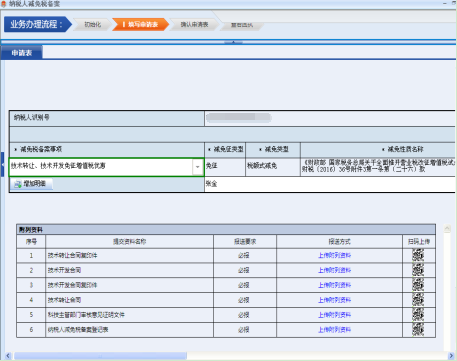Viewport: 457px width, 361px height.
Task: Click the QR scan-upload icon in row 2
Action: (418, 270)
